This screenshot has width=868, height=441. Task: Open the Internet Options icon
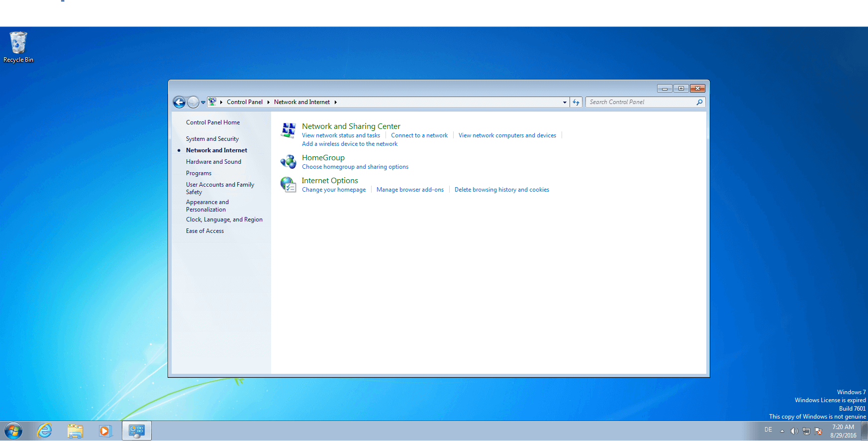289,185
